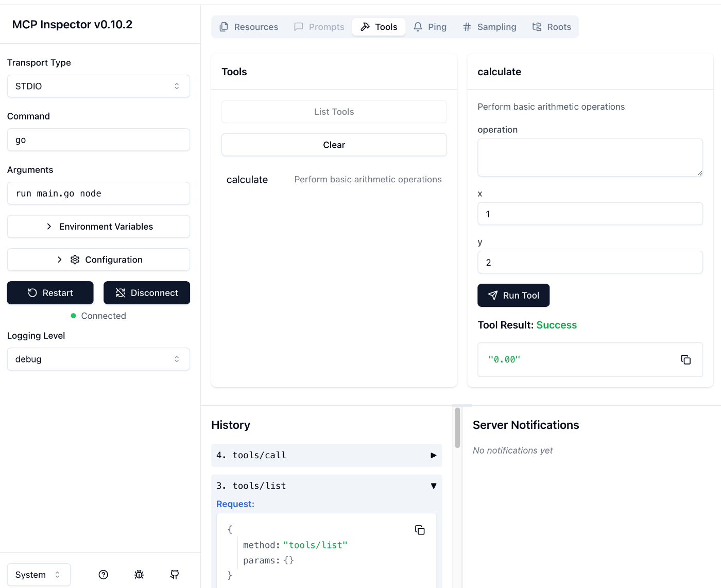This screenshot has height=588, width=721.
Task: Click the Restart button
Action: point(50,292)
